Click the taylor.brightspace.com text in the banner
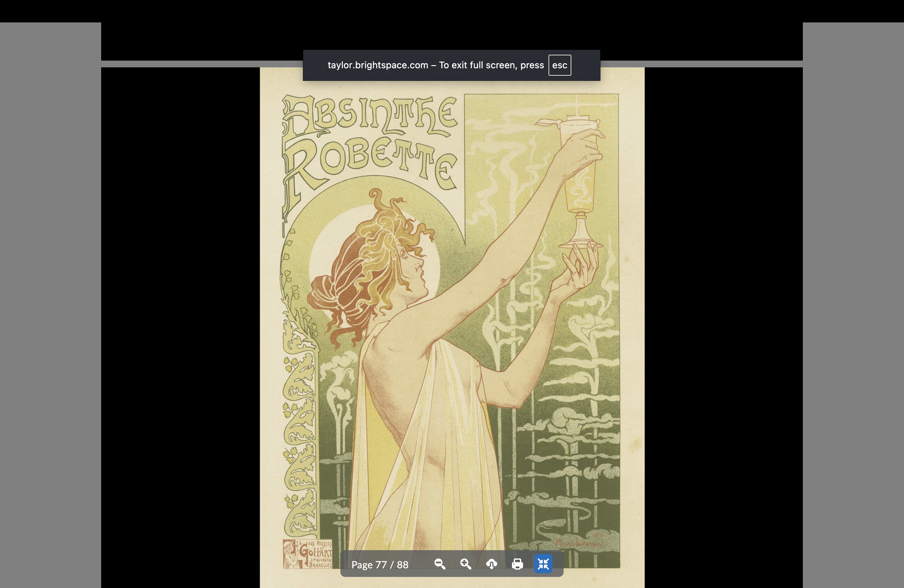Screen dimensions: 904x588 coord(378,65)
